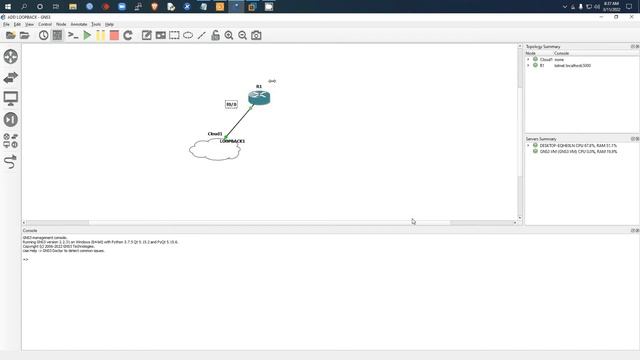Toggle lock items padlock icon

tap(216, 36)
